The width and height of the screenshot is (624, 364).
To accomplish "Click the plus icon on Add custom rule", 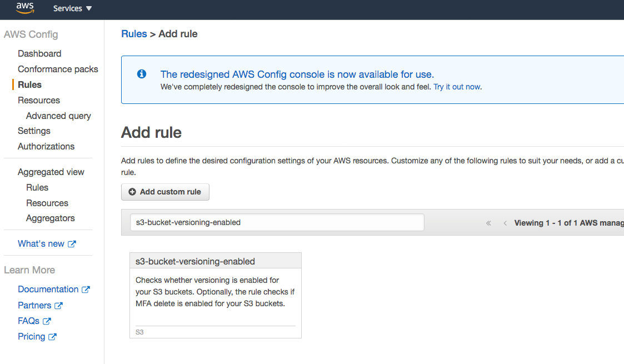I will (133, 192).
